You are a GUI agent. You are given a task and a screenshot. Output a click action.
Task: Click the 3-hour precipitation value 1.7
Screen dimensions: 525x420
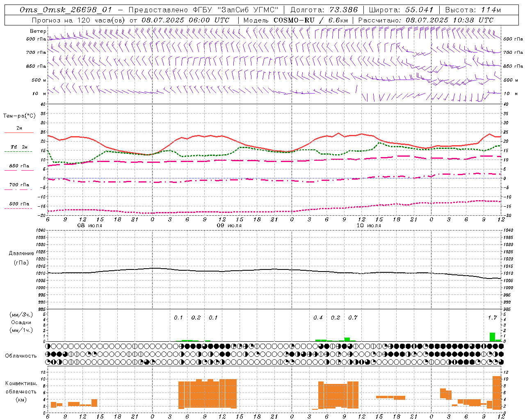pyautogui.click(x=492, y=318)
